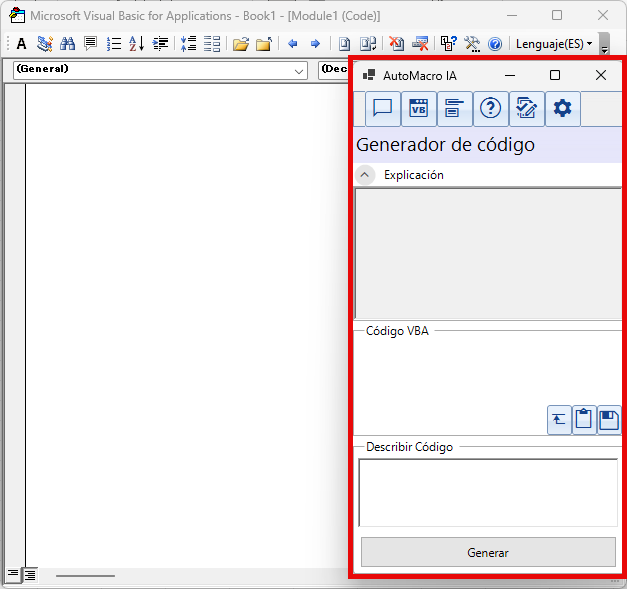Click the window with red X close-all icon
This screenshot has height=589, width=627.
(x=420, y=44)
